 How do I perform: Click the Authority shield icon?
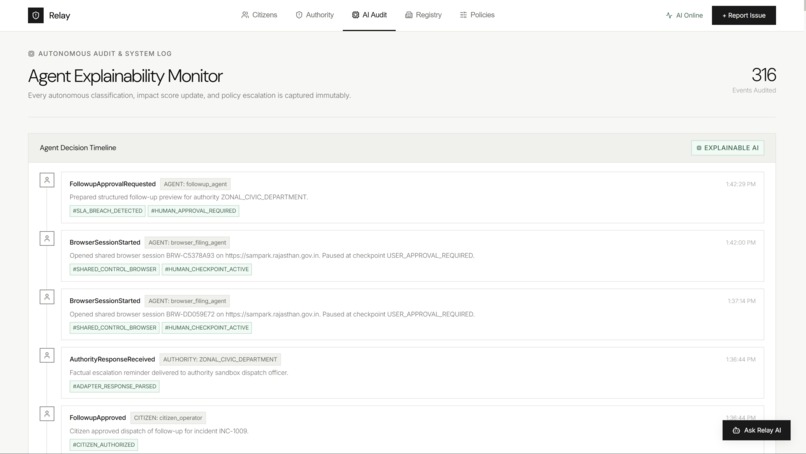point(299,15)
